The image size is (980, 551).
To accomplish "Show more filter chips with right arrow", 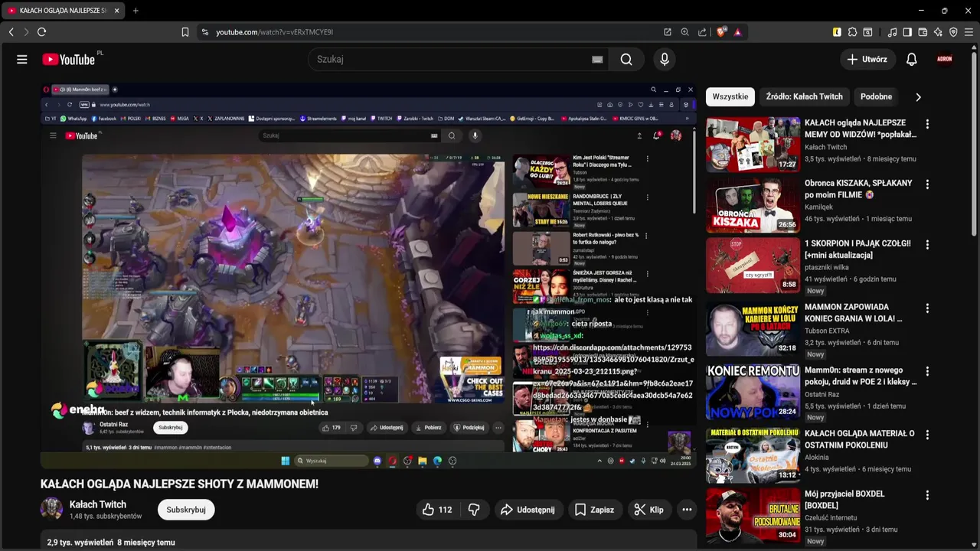I will pos(918,97).
